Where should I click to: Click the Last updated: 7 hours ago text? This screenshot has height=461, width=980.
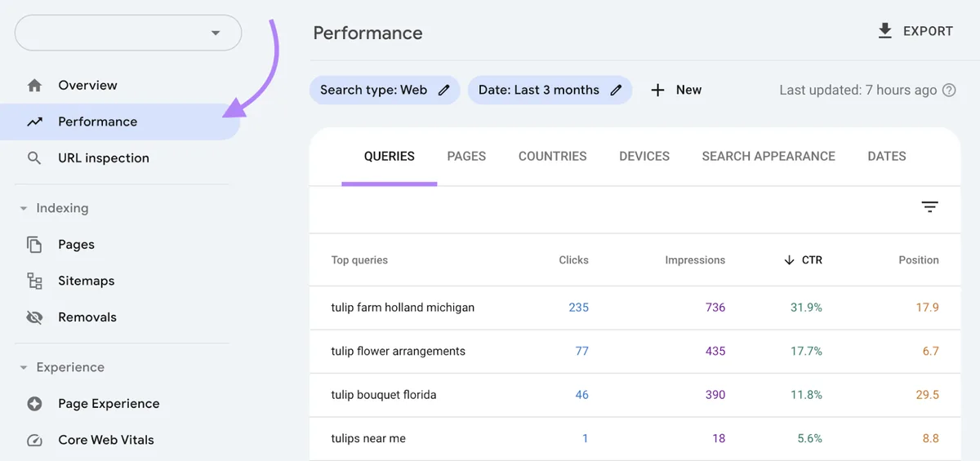coord(857,91)
